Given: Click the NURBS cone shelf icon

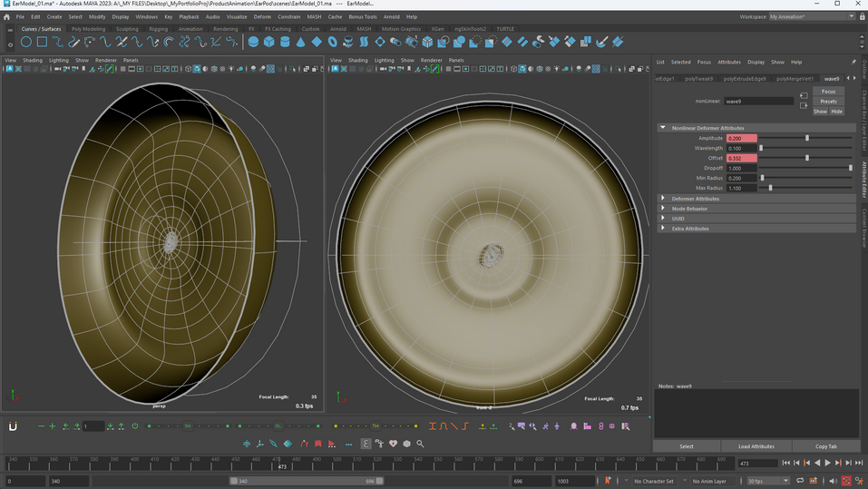Looking at the screenshot, I should [301, 42].
